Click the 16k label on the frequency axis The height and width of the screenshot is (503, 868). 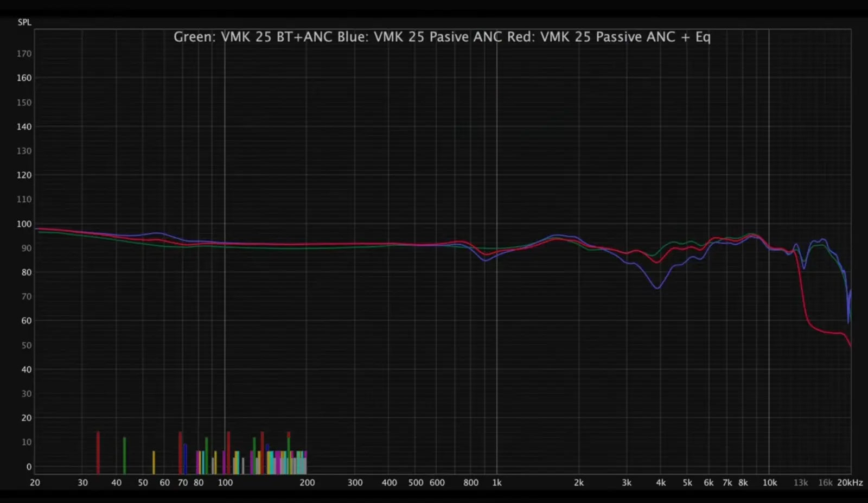click(825, 482)
